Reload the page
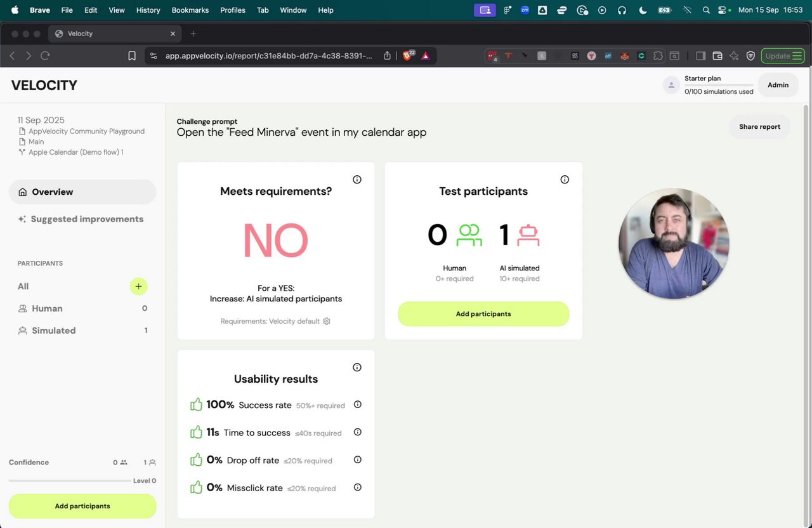The width and height of the screenshot is (812, 528). click(x=45, y=56)
